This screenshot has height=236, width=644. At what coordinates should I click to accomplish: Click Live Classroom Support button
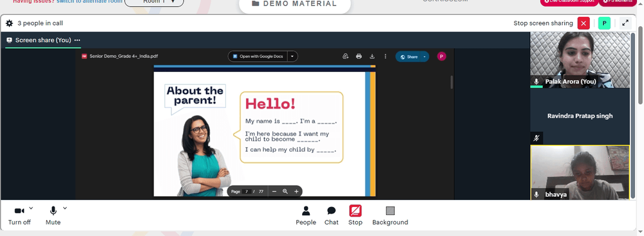[x=569, y=2]
